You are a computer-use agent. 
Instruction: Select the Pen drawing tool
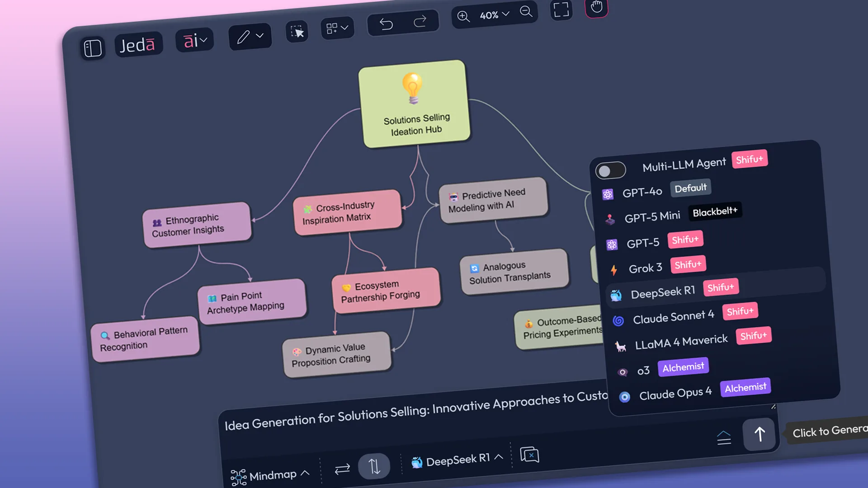point(244,38)
